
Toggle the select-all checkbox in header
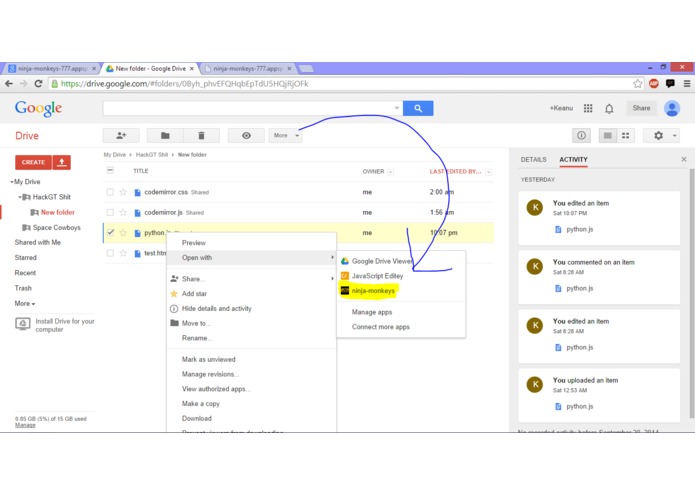(110, 171)
